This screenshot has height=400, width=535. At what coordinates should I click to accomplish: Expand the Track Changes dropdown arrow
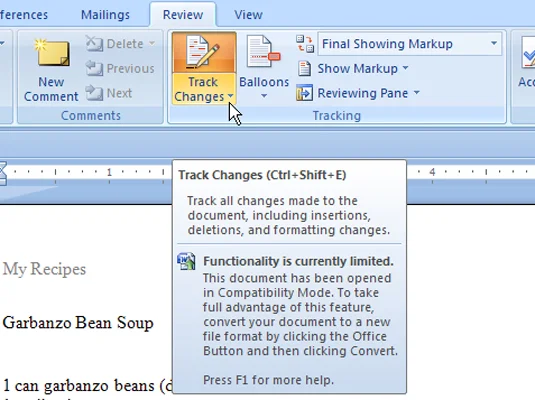(231, 96)
